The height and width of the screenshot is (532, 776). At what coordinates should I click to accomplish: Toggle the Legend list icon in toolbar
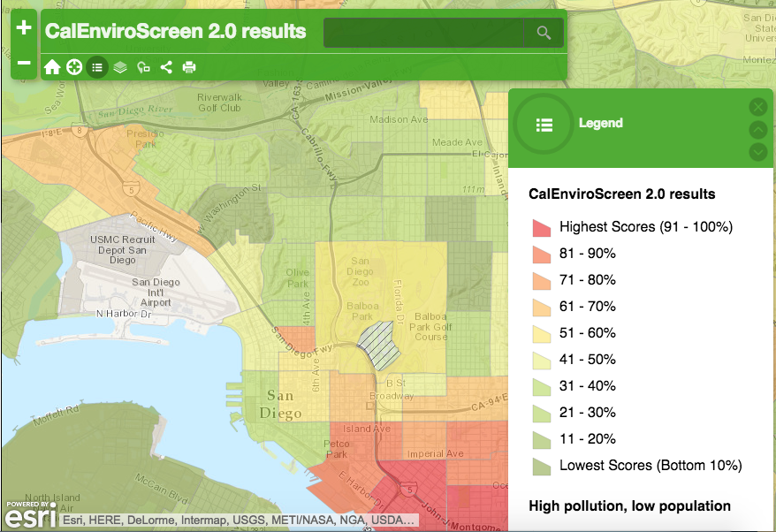(97, 67)
